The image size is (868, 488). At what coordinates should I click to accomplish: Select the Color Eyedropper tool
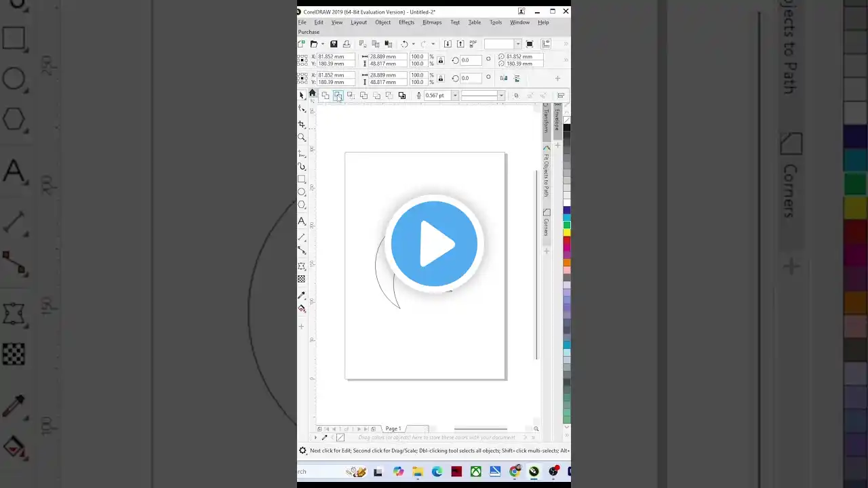302,295
